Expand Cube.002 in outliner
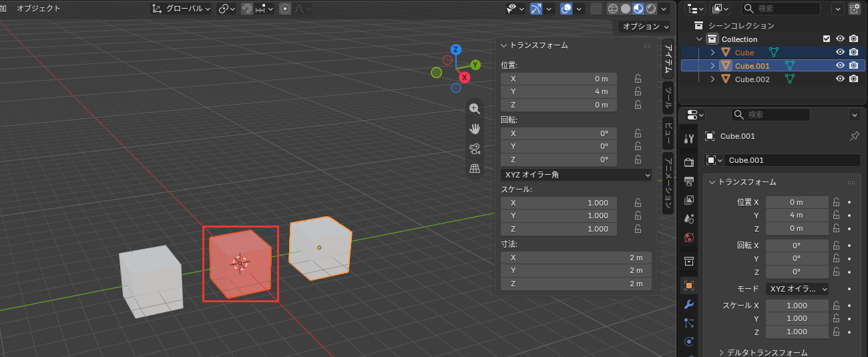This screenshot has width=868, height=357. pyautogui.click(x=712, y=79)
